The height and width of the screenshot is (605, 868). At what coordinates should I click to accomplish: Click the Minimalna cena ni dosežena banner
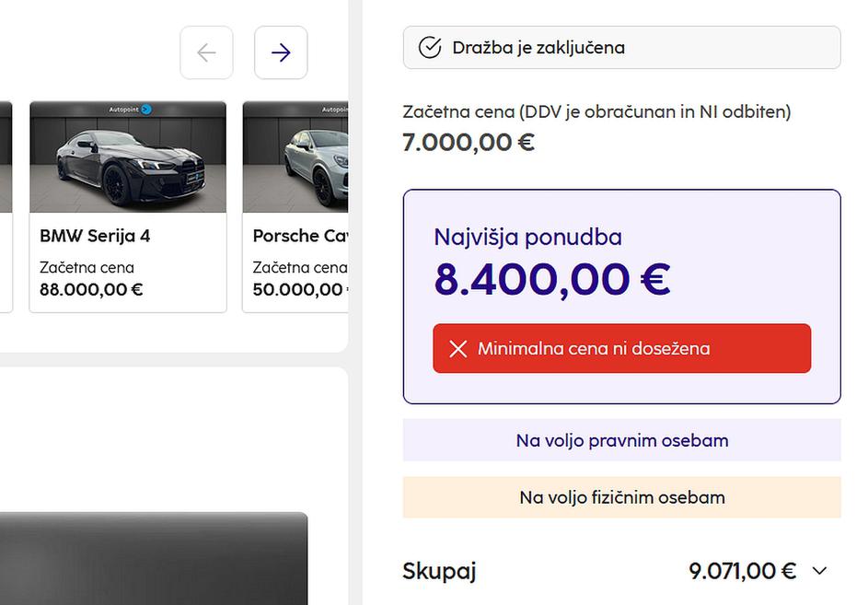point(621,349)
